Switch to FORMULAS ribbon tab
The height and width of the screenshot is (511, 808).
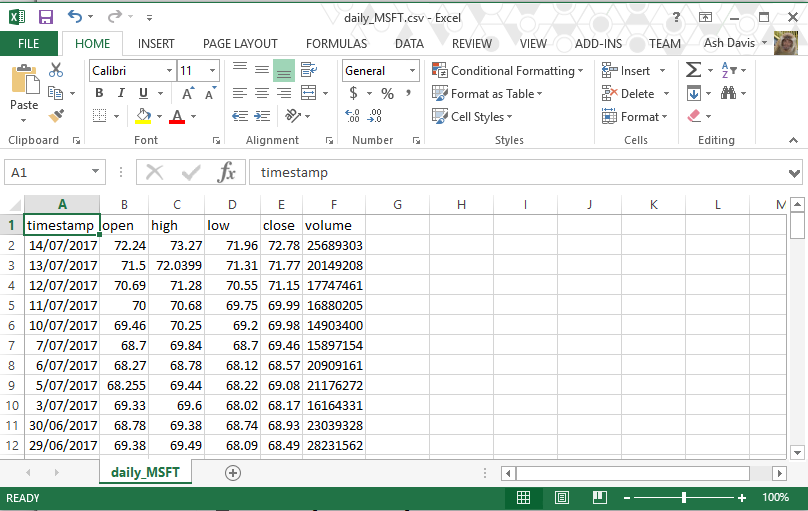336,44
